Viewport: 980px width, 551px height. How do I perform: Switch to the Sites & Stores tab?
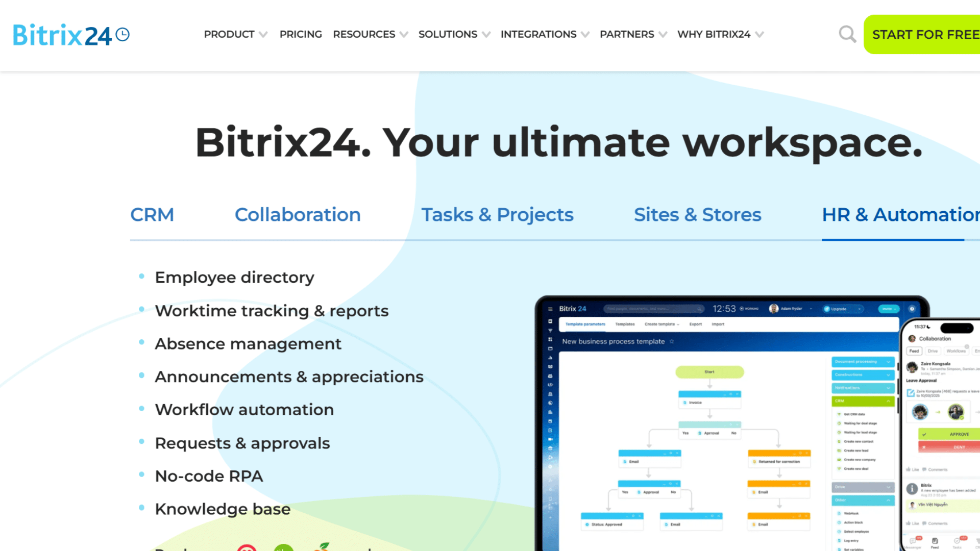point(697,215)
